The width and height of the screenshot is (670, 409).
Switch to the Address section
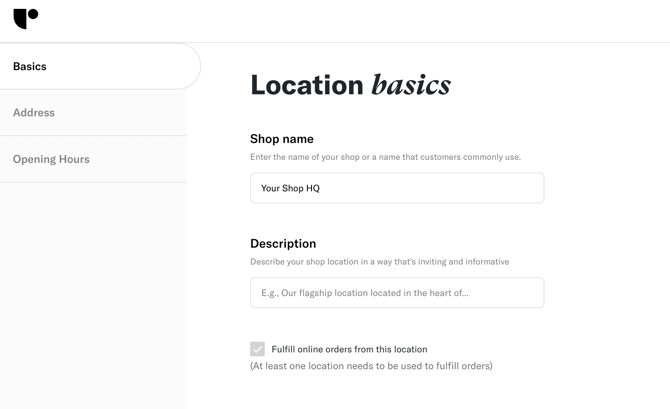pyautogui.click(x=93, y=113)
